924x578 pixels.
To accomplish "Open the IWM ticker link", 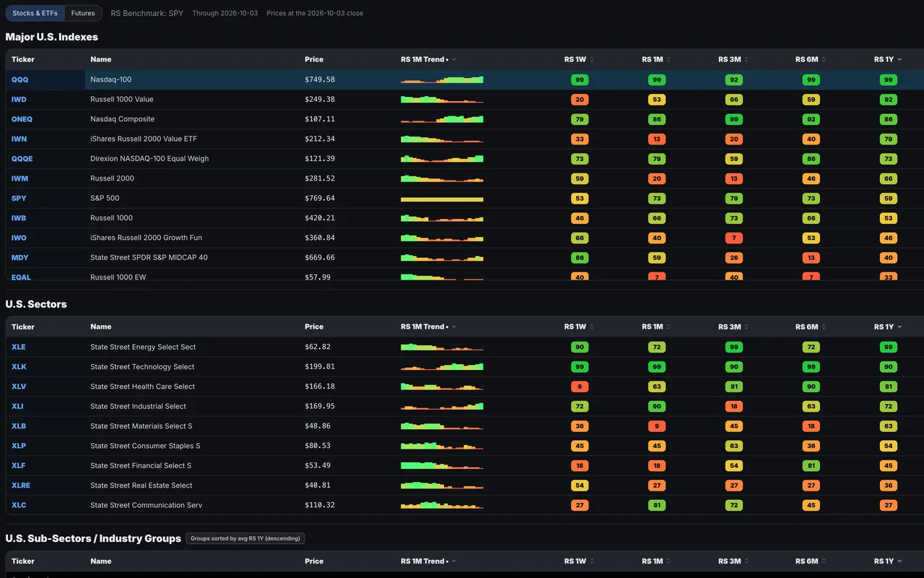I will click(20, 178).
